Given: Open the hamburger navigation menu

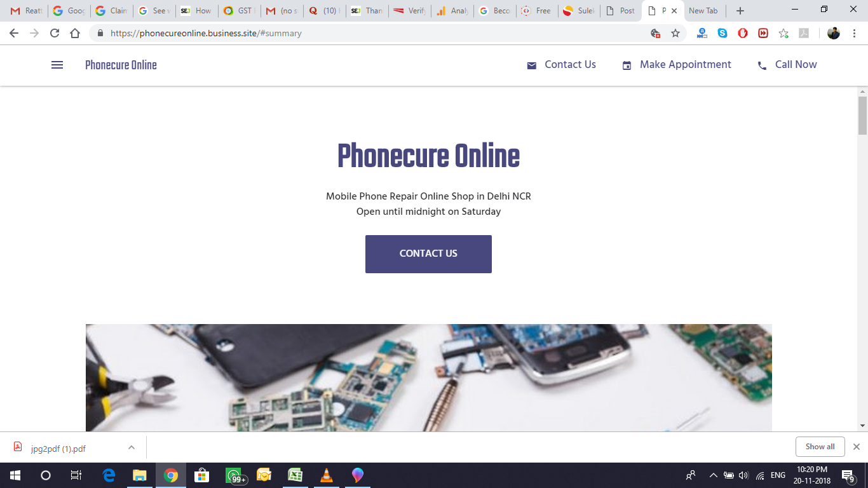Looking at the screenshot, I should click(57, 65).
